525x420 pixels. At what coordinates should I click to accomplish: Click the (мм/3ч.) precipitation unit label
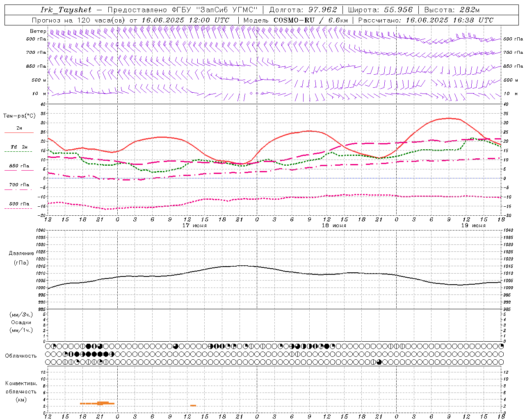coord(21,315)
